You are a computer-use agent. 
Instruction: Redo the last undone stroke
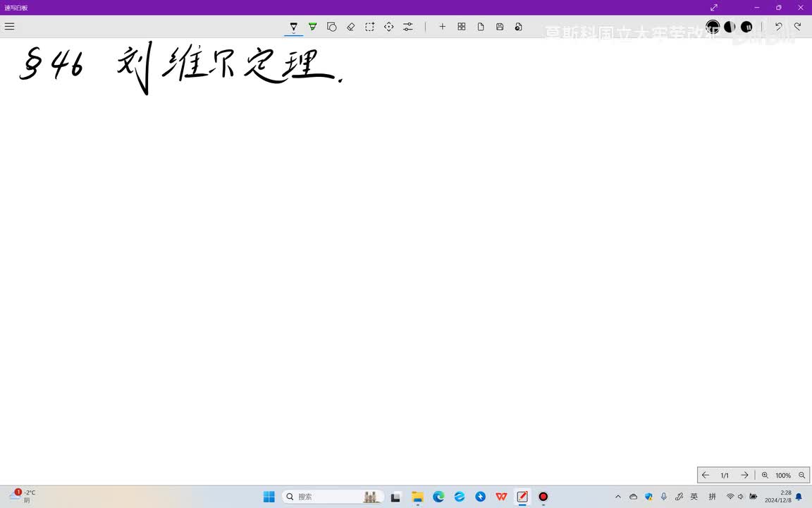(x=797, y=26)
